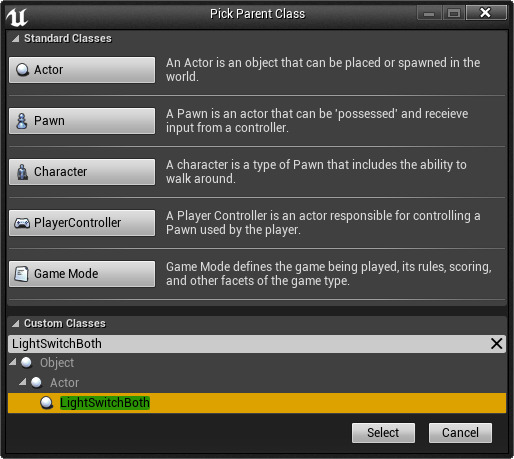Select the LightSwitchBoth class row
The image size is (514, 459).
(257, 403)
